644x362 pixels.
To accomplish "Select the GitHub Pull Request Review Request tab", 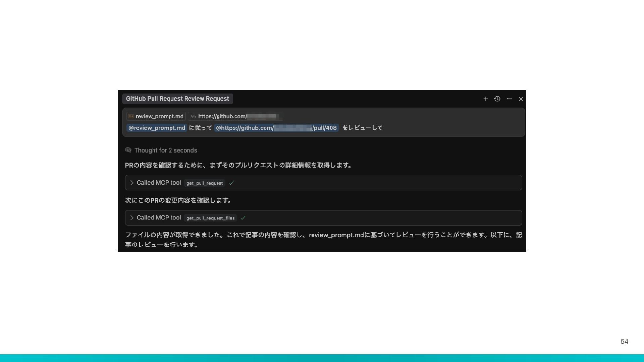I will 177,99.
